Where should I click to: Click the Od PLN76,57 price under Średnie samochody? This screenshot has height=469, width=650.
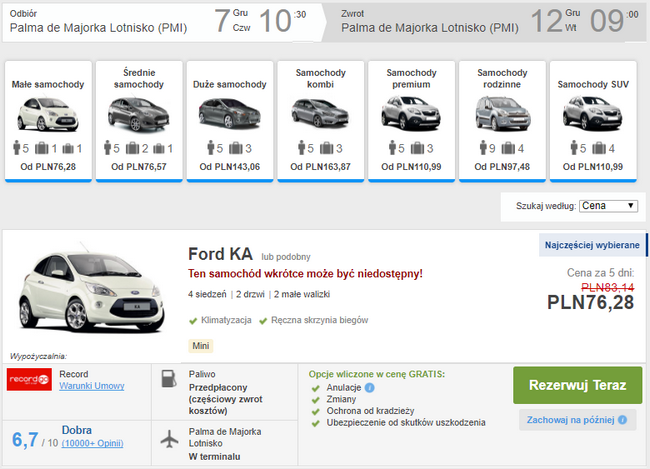click(x=138, y=167)
